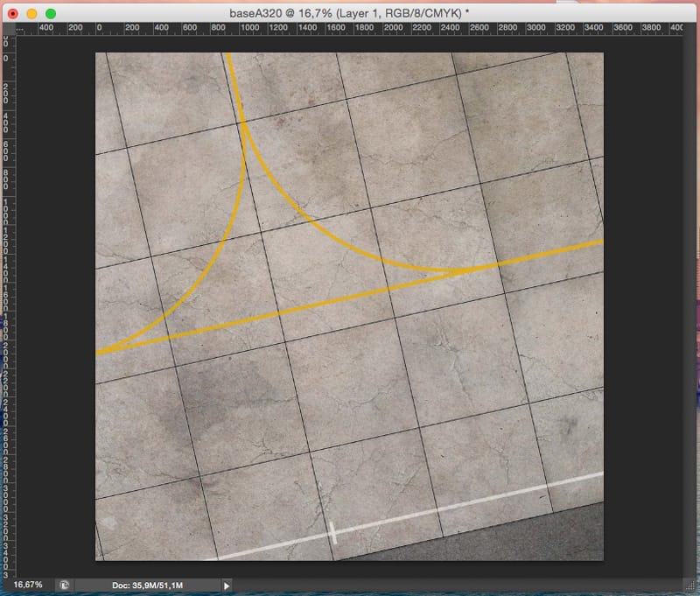Maximize the baseA320 window with the green button
700x596 pixels.
(51, 14)
